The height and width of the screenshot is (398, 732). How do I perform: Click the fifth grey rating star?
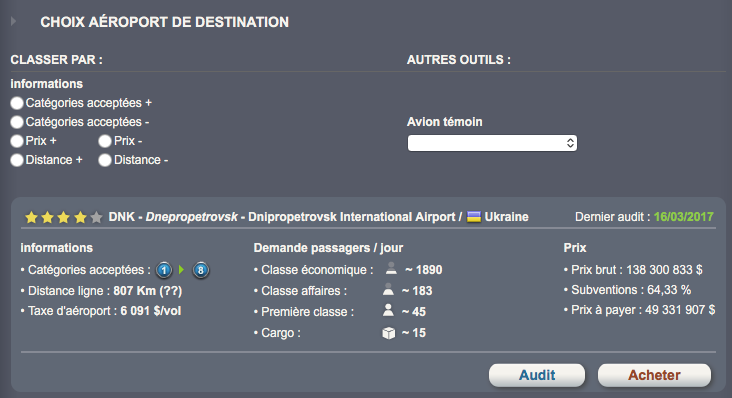96,217
